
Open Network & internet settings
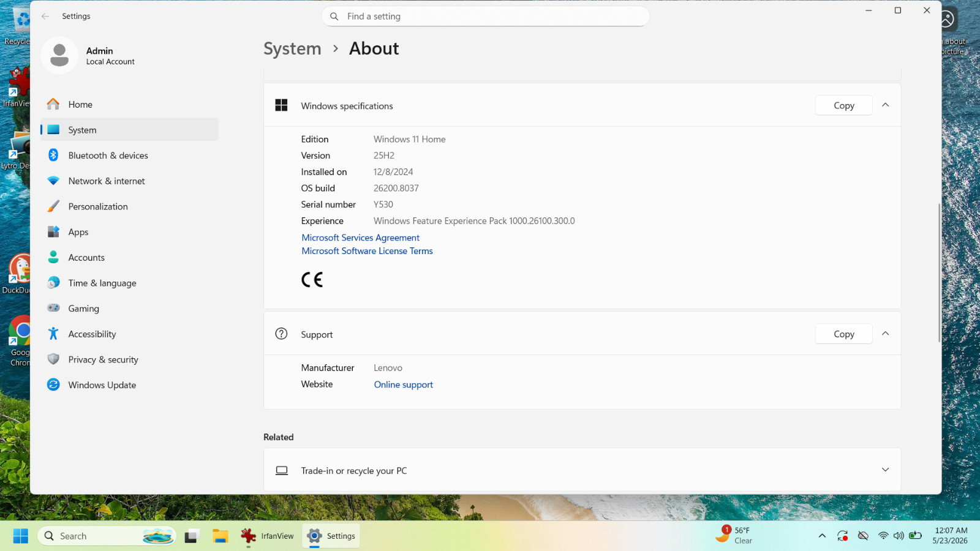click(x=129, y=181)
